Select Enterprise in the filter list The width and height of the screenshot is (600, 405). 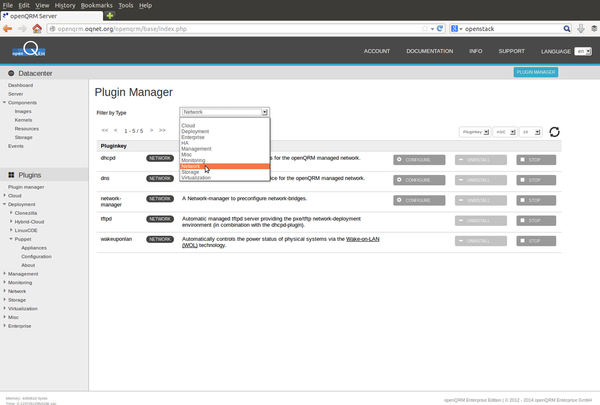[225, 137]
